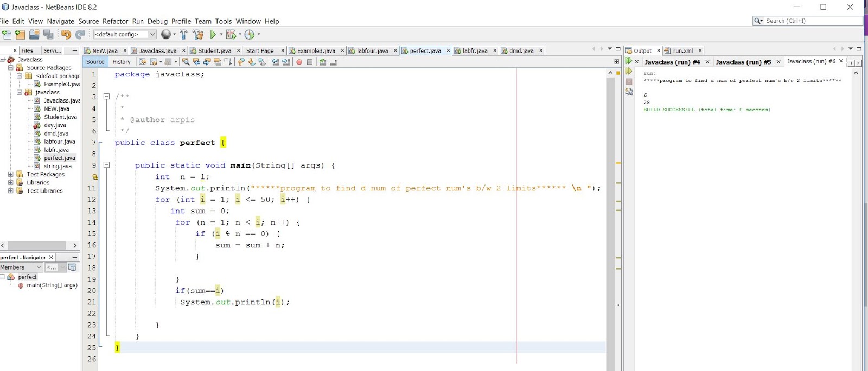Click the Next Bookmark icon

pos(251,62)
